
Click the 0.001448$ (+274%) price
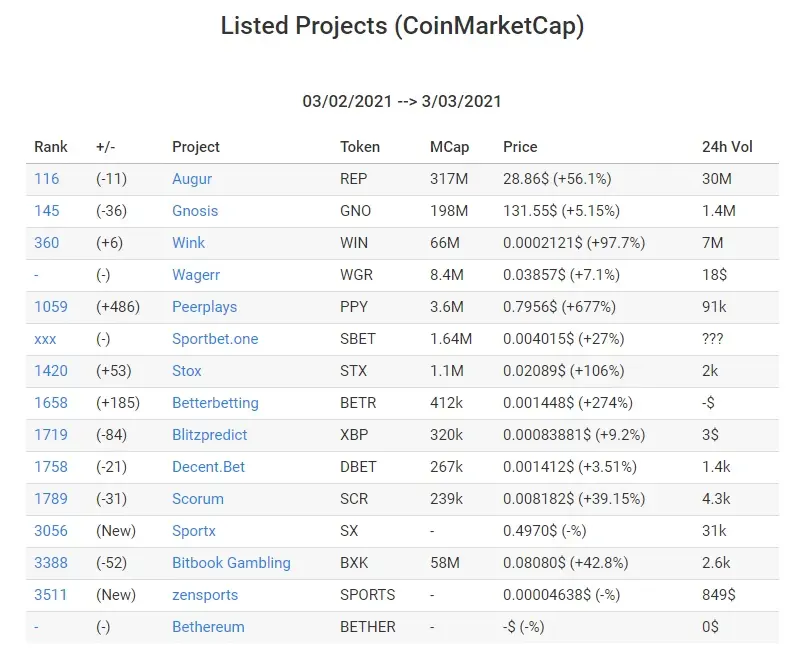coord(568,403)
